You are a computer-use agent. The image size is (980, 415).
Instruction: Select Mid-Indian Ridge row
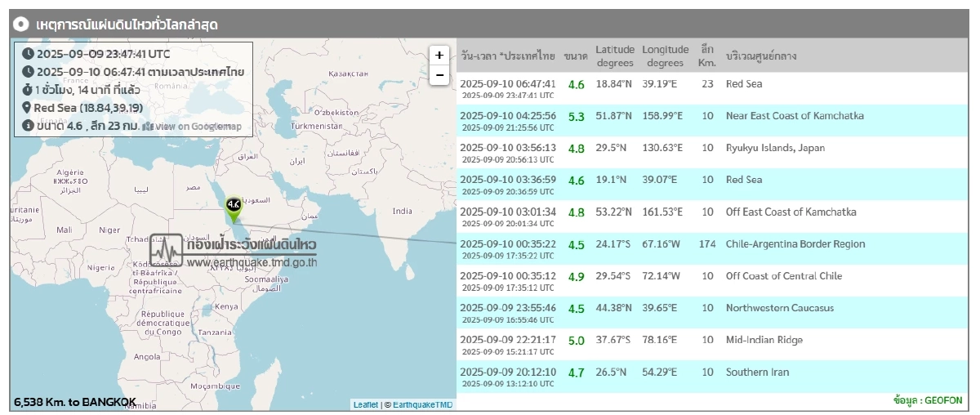coord(710,345)
